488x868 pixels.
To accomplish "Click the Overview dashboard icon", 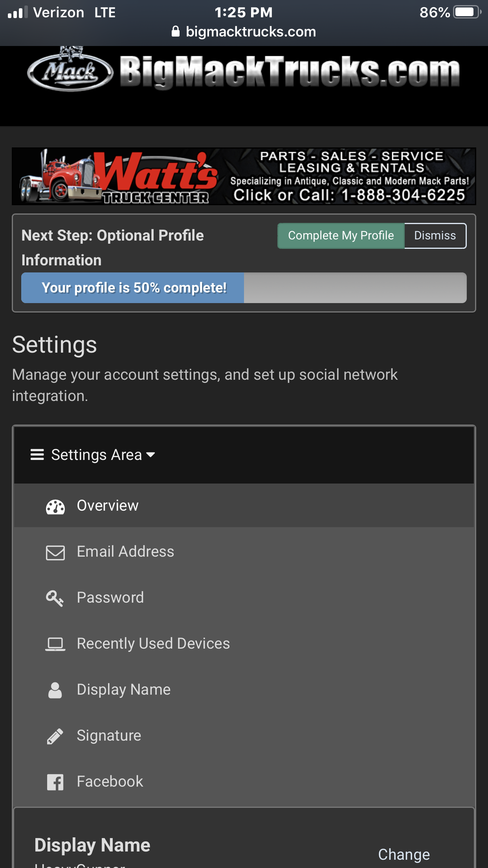I will click(55, 506).
